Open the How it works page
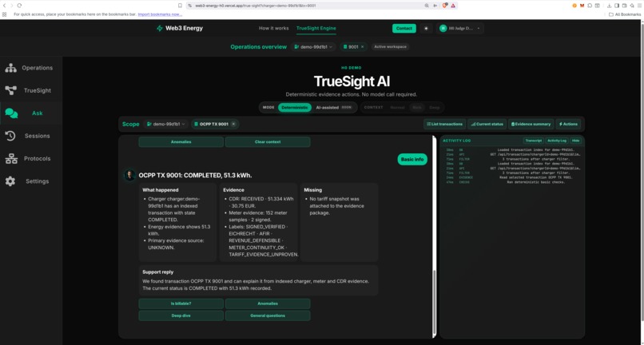The height and width of the screenshot is (345, 644). (273, 28)
